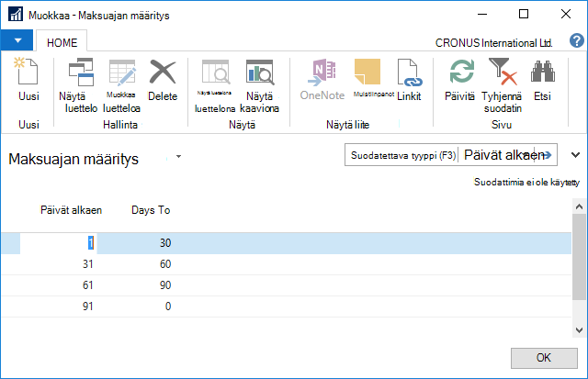Refresh page with Päivitä icon
This screenshot has width=588, height=379.
(461, 72)
